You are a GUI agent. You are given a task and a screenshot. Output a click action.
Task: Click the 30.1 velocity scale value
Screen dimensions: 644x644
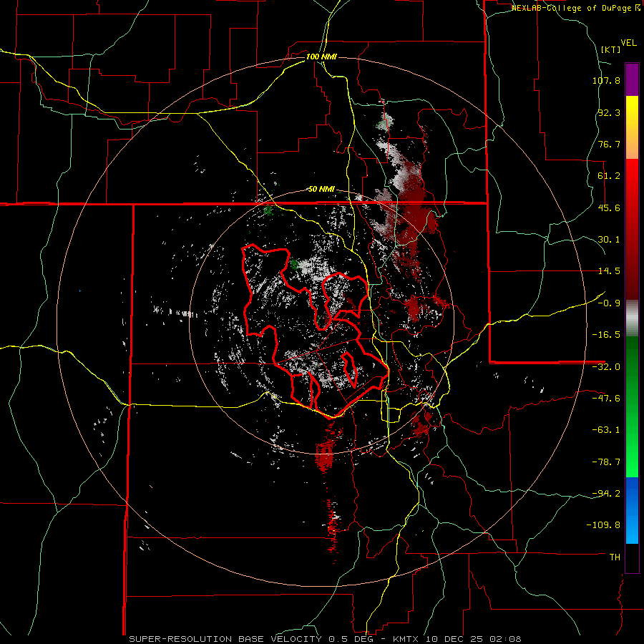click(609, 240)
